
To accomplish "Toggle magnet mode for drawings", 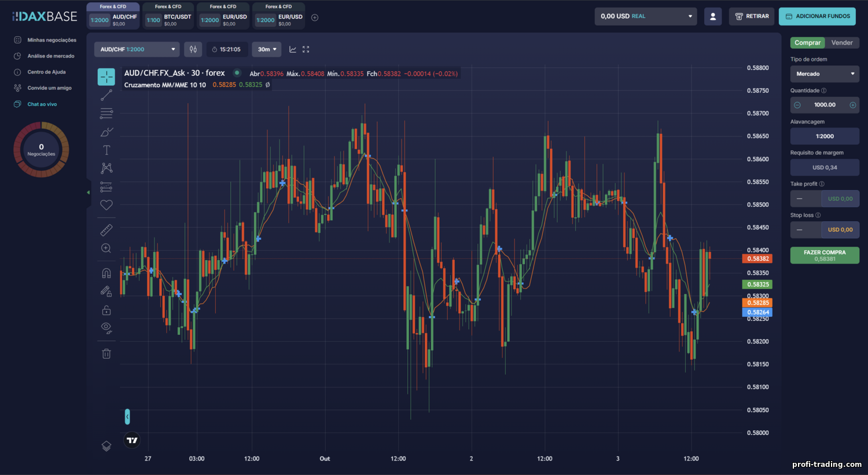I will (x=106, y=273).
